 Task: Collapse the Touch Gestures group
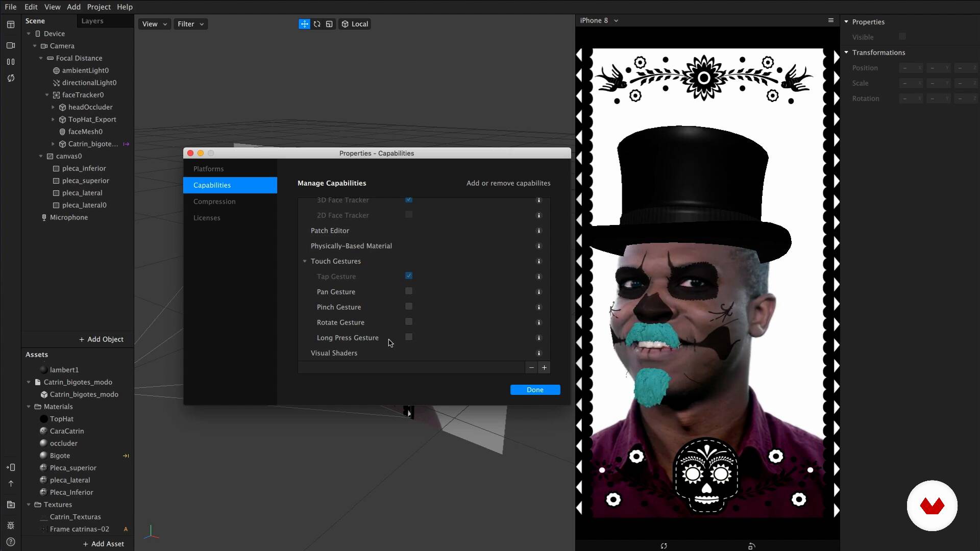point(305,261)
